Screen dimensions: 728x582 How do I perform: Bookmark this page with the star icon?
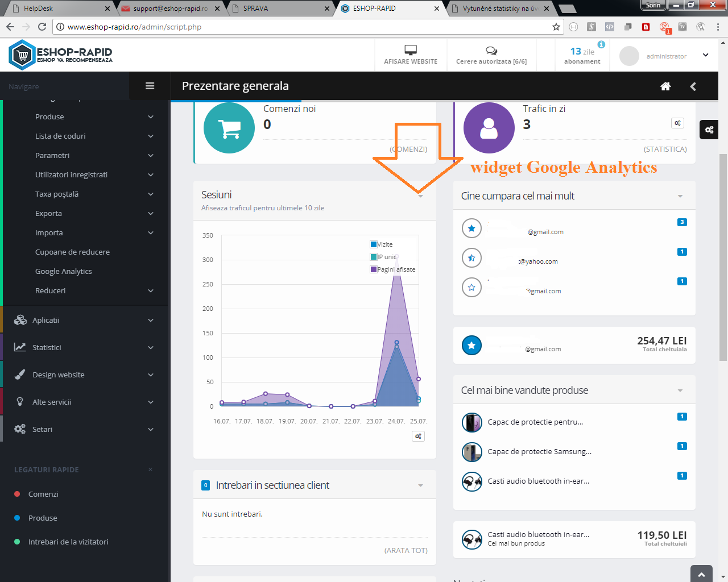(556, 27)
